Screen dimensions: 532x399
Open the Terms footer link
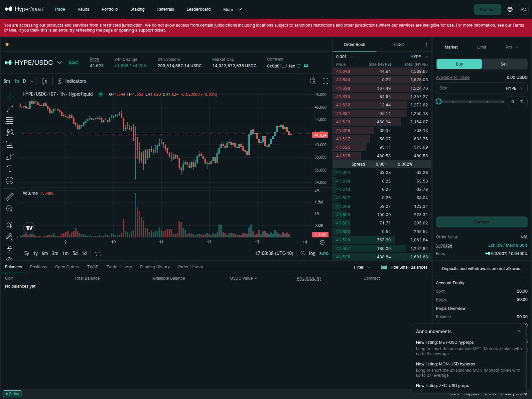pos(490,394)
